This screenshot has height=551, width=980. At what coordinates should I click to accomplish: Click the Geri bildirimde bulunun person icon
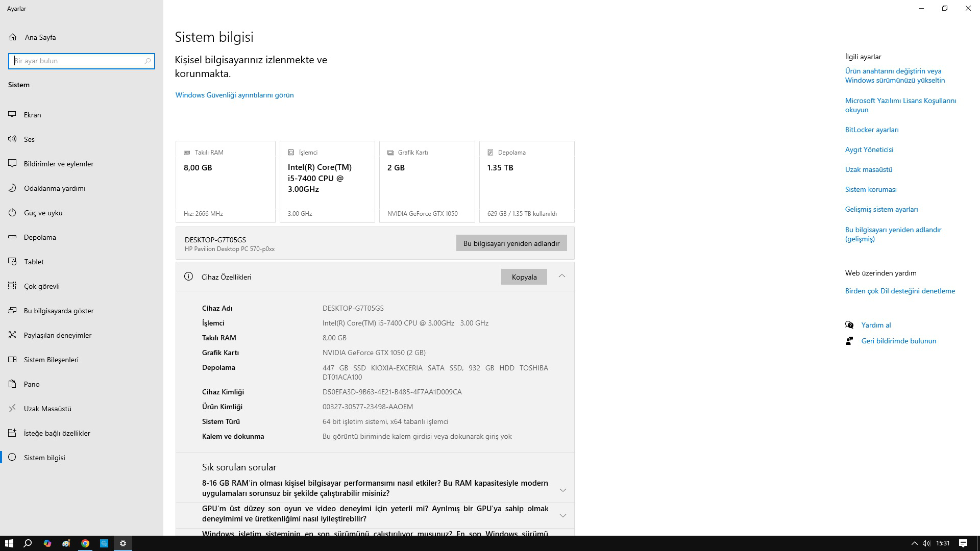(x=849, y=341)
